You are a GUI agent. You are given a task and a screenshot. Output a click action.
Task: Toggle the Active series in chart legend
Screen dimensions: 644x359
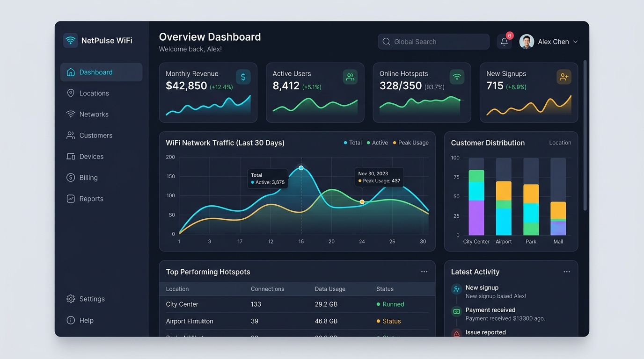(377, 143)
